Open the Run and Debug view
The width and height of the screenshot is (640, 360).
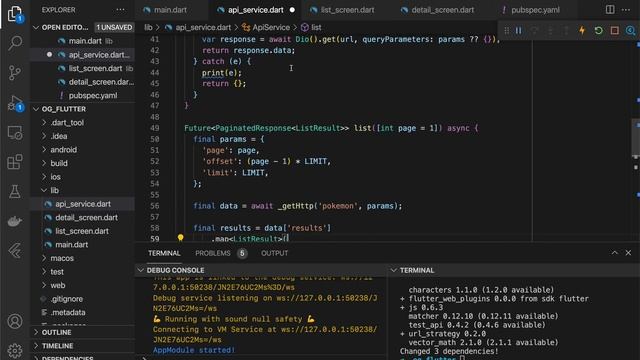click(15, 103)
